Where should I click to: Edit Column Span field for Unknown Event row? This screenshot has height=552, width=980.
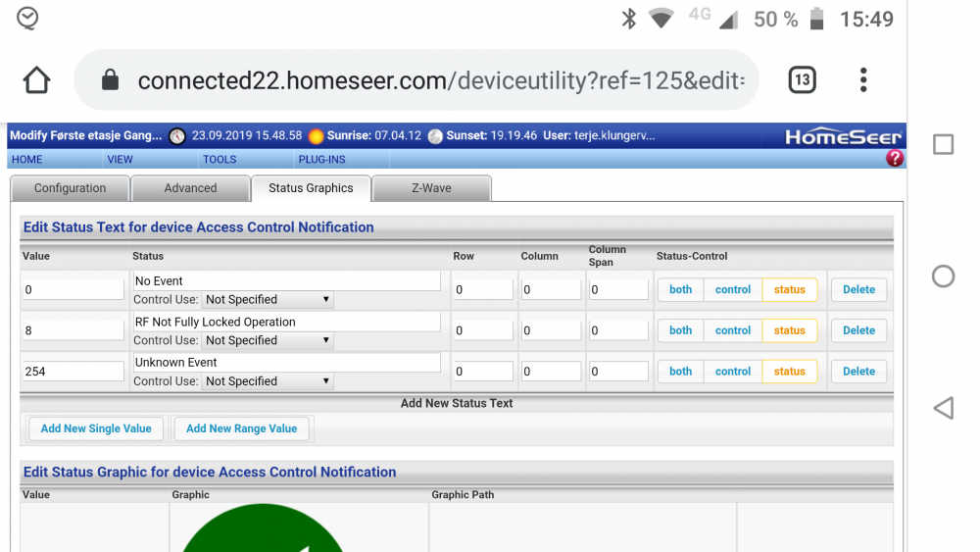pos(618,372)
